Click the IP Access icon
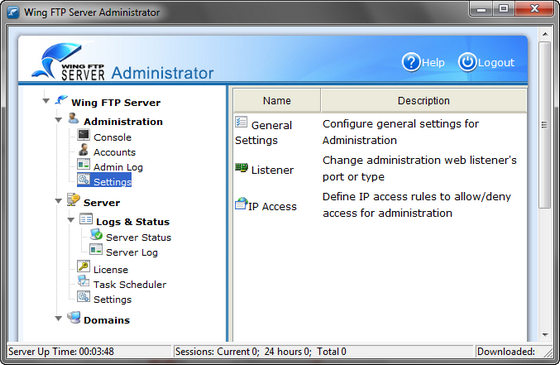This screenshot has width=560, height=365. (x=241, y=204)
